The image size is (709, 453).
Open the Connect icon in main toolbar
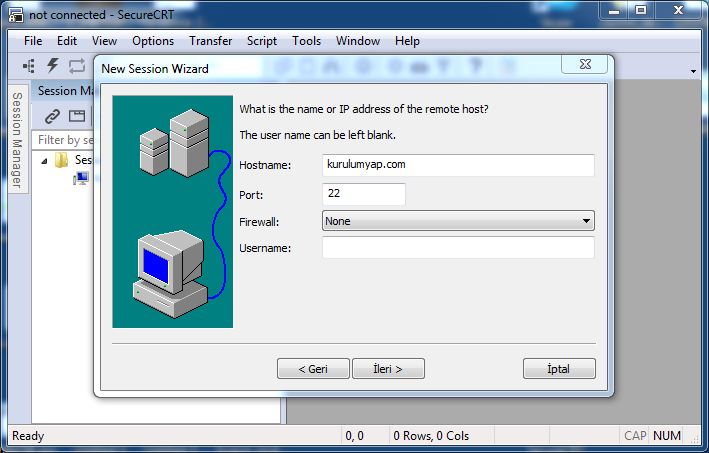click(x=29, y=66)
